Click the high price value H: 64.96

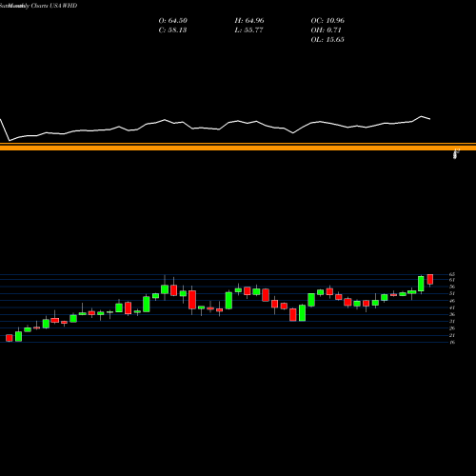click(249, 21)
